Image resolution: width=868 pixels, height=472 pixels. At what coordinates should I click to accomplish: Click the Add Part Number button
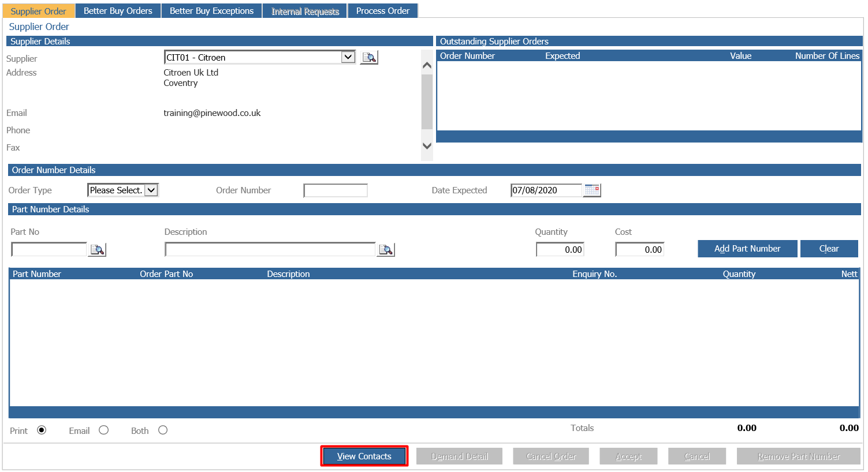[x=747, y=249]
